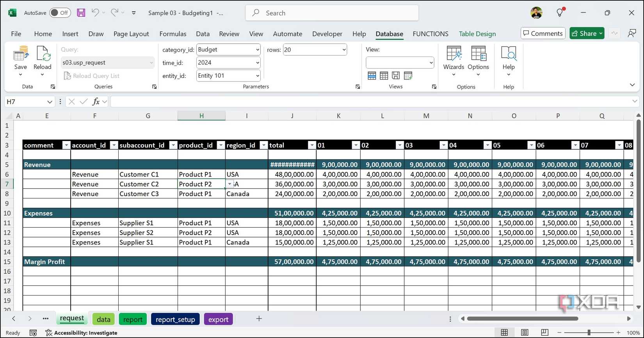644x338 pixels.
Task: Open the View combo box dropdown
Action: [431, 63]
